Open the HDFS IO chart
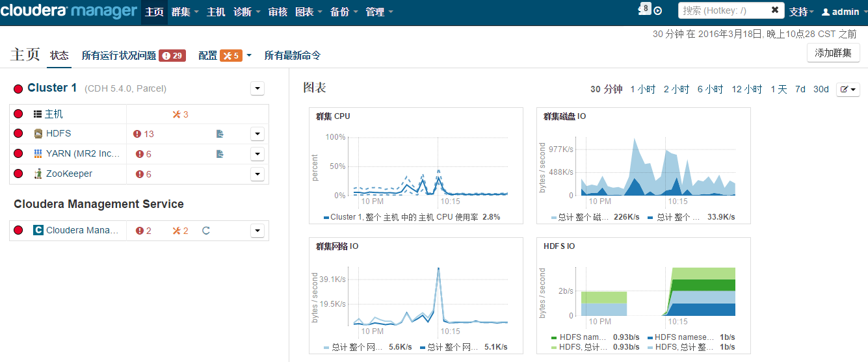Image resolution: width=868 pixels, height=362 pixels. pos(644,296)
